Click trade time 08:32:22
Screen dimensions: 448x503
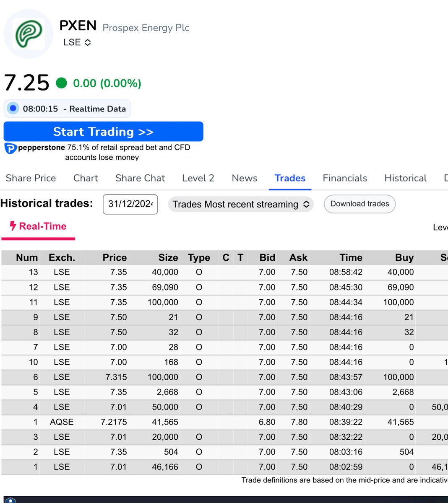point(346,437)
